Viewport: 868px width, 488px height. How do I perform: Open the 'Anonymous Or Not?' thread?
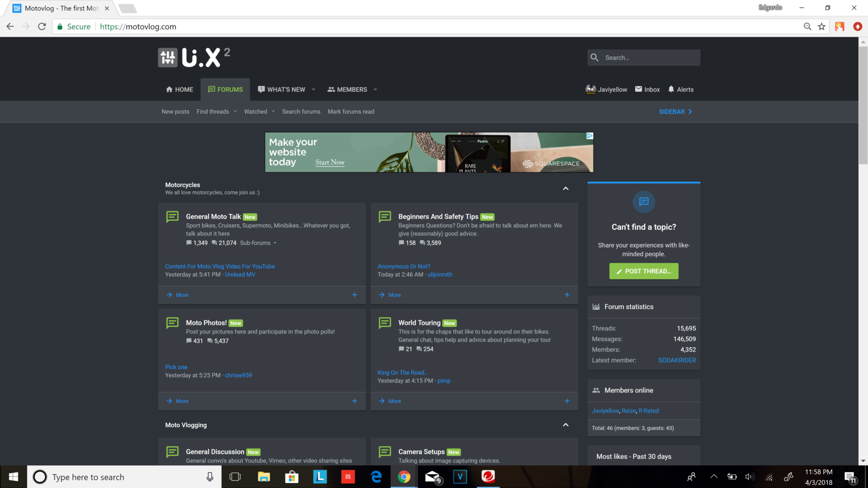[404, 266]
